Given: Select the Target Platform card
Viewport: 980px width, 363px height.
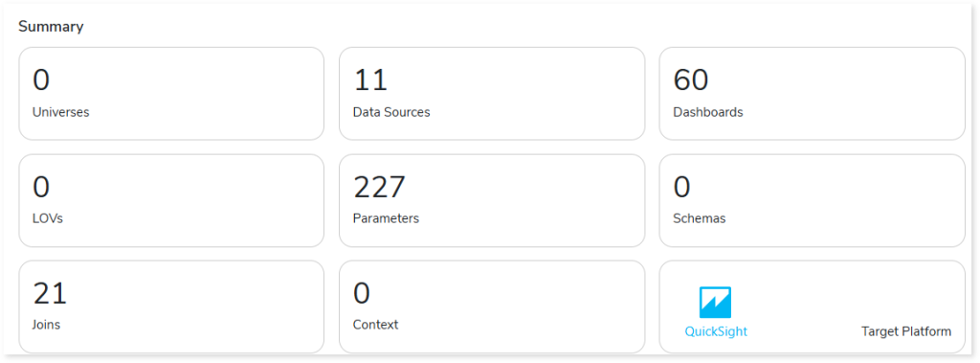Looking at the screenshot, I should click(x=812, y=306).
